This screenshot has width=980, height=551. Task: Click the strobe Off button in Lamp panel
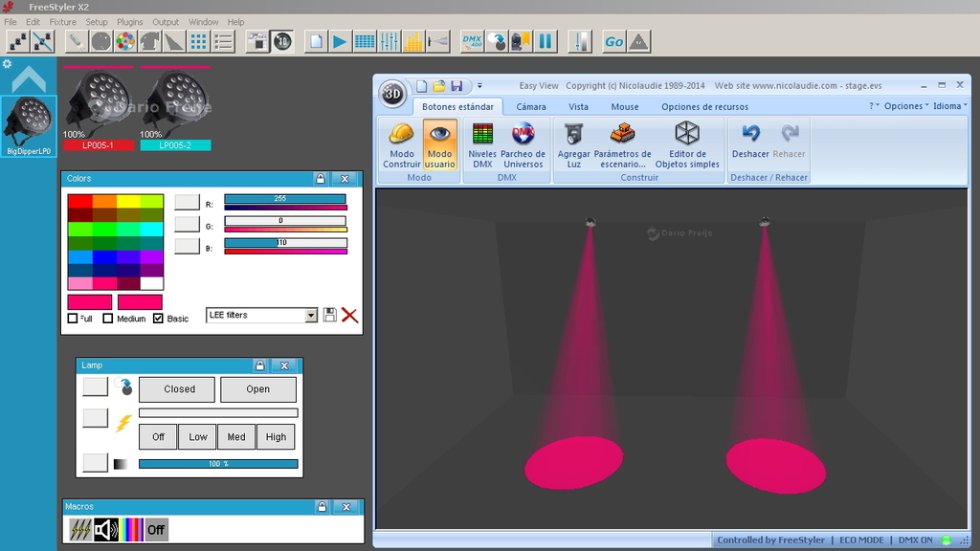point(158,437)
